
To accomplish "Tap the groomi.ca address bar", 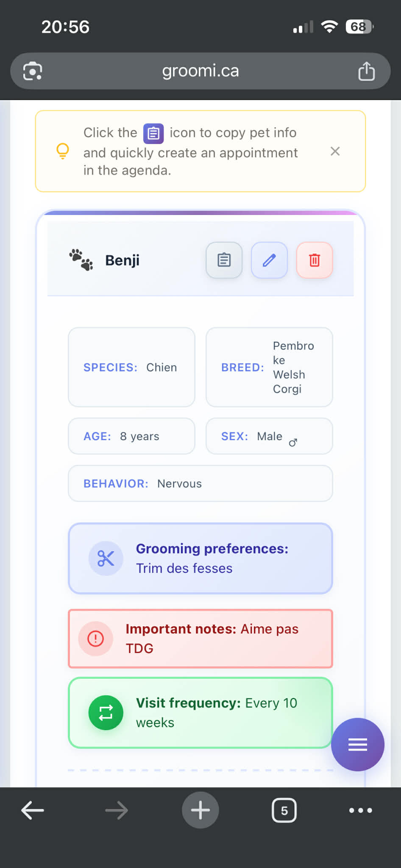I will [x=200, y=71].
